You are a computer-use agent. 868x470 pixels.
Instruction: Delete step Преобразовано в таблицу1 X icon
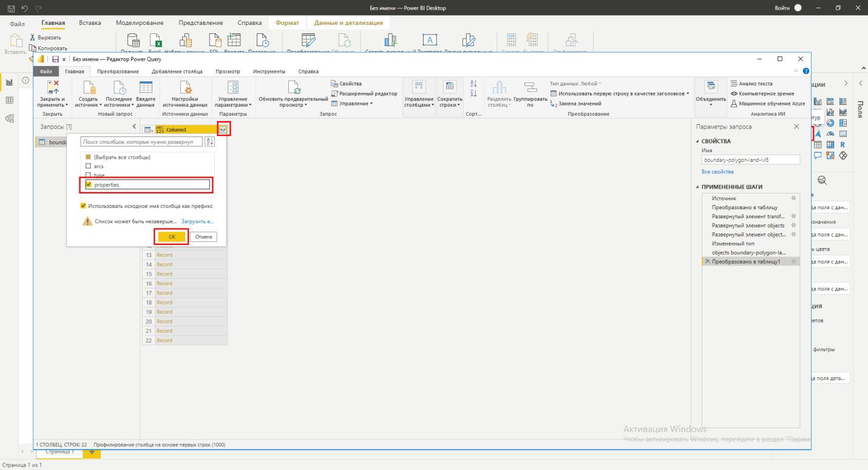pos(707,261)
